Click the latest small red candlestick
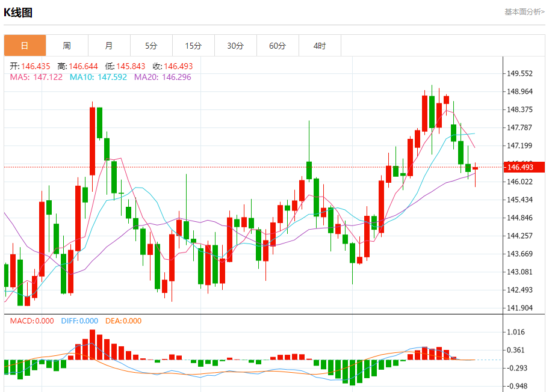This screenshot has height=392, width=549. tap(475, 168)
